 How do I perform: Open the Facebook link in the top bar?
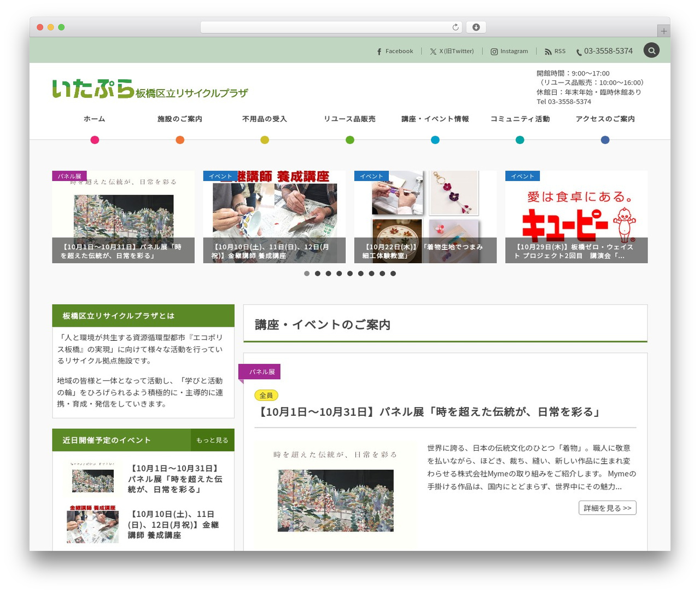coord(394,51)
